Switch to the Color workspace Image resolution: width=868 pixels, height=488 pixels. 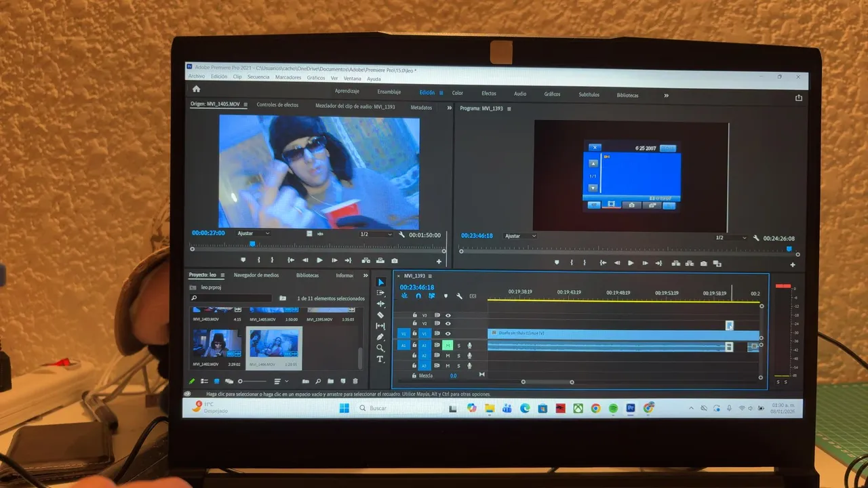click(458, 93)
